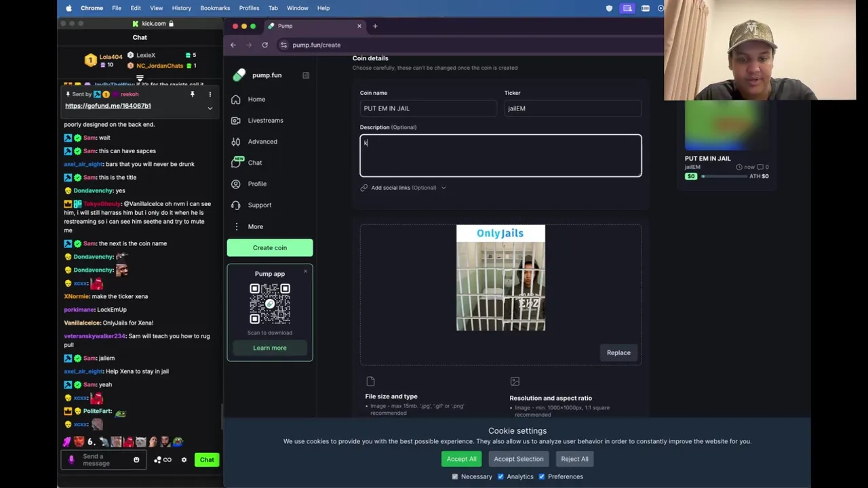Screen dimensions: 868x488
Task: Expand the pinned gofund.me message
Action: [210, 108]
